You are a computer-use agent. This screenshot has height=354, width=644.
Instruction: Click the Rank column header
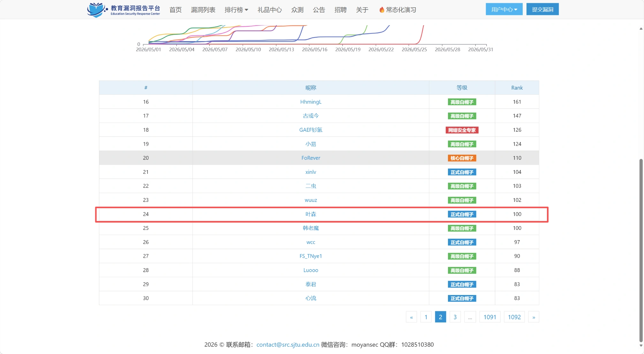(x=517, y=88)
